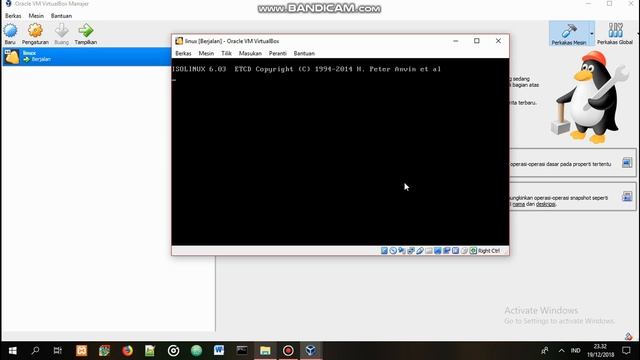Click the Tampilkan green arrow button
The height and width of the screenshot is (360, 640).
tap(86, 34)
